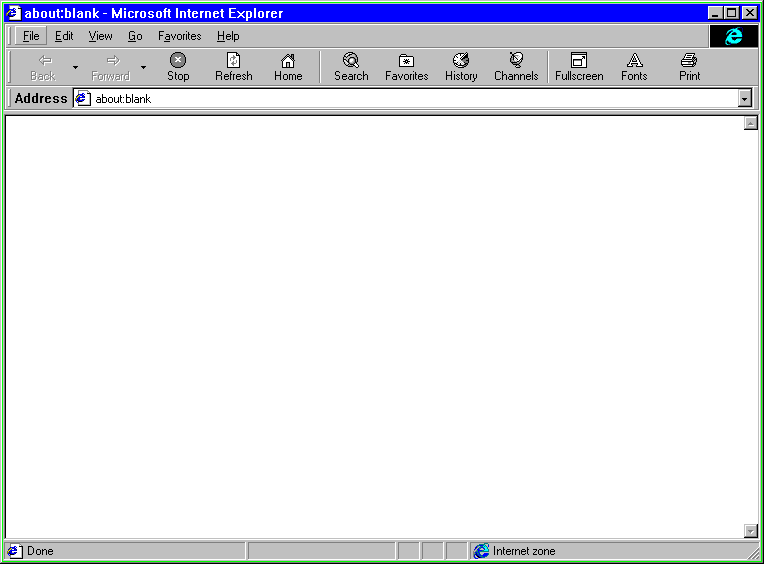The width and height of the screenshot is (764, 564).
Task: Expand the Forward button history dropdown
Action: coord(143,68)
